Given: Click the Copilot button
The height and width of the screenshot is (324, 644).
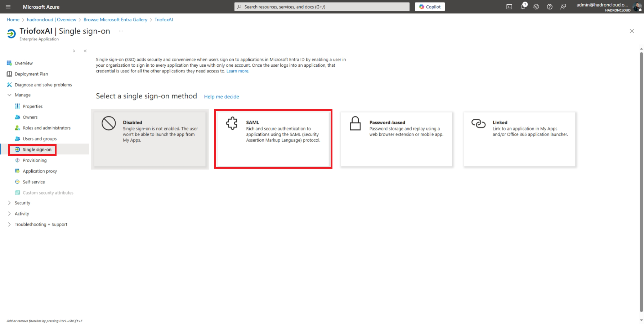Looking at the screenshot, I should pos(430,7).
